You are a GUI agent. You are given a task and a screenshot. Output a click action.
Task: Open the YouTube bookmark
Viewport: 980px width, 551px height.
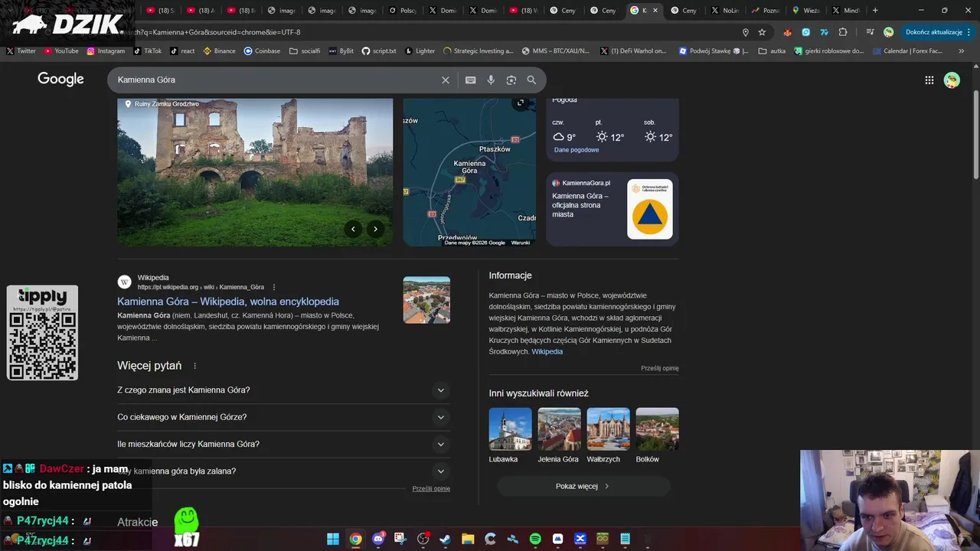(x=61, y=51)
